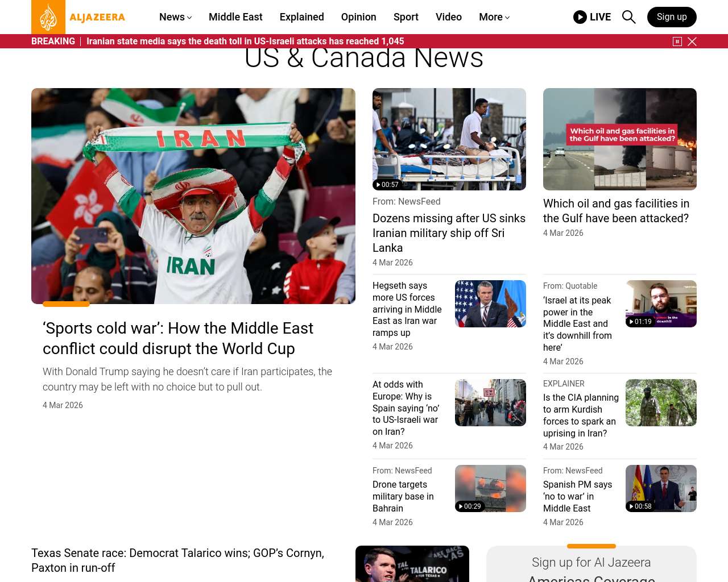Read the Spain saying 'no' article

tap(406, 408)
